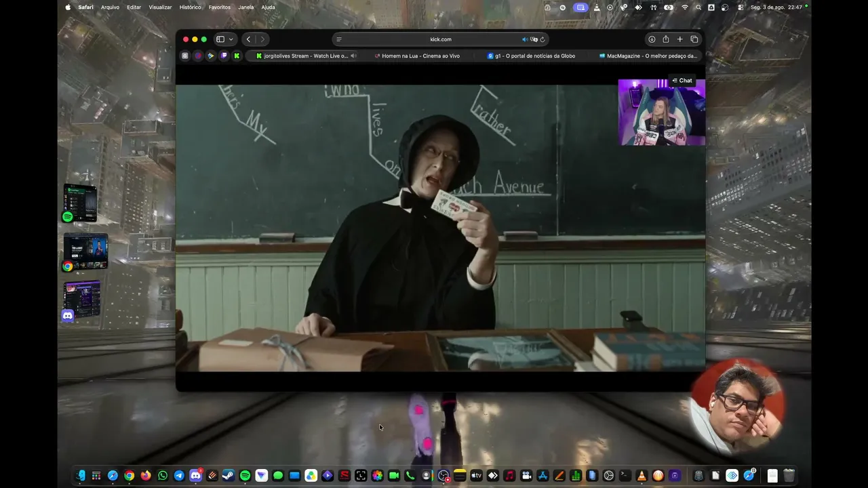Open the Arquivo menu
The height and width of the screenshot is (488, 868).
(x=110, y=7)
